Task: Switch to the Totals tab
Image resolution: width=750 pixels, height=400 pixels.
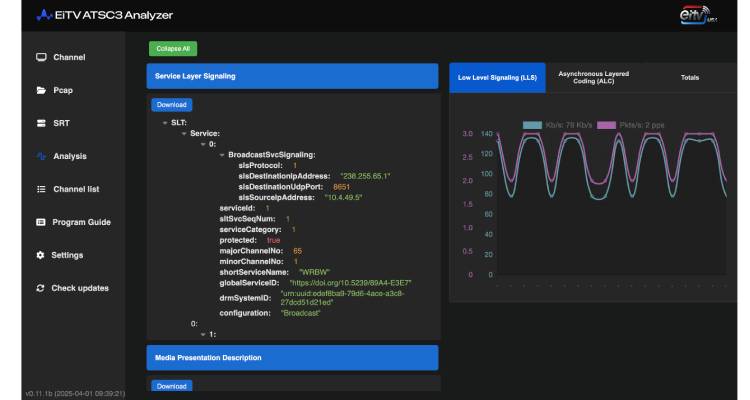Action: coord(689,77)
